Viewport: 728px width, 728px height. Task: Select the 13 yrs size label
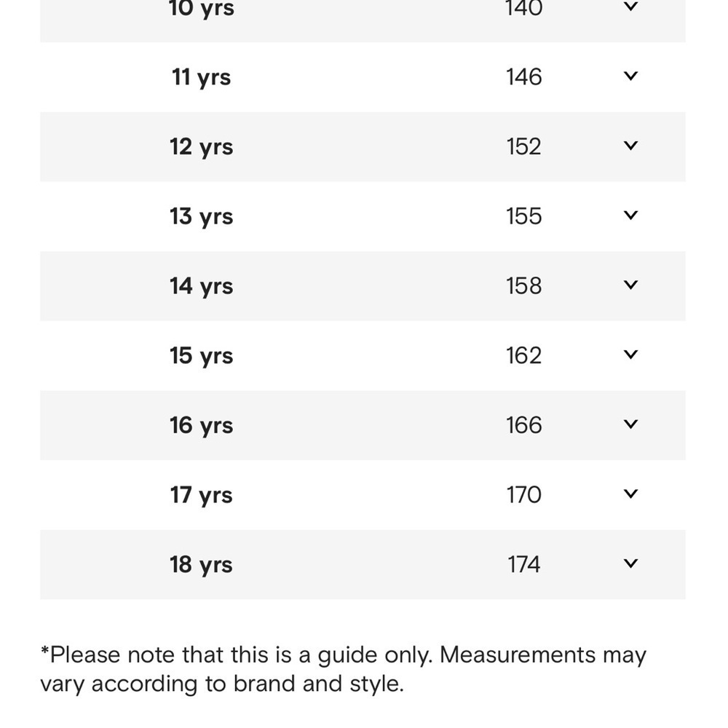click(x=201, y=217)
